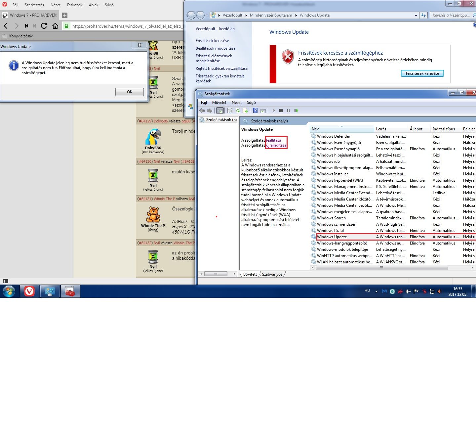
Task: Go forward in the Vivaldi browser
Action: [x=17, y=26]
